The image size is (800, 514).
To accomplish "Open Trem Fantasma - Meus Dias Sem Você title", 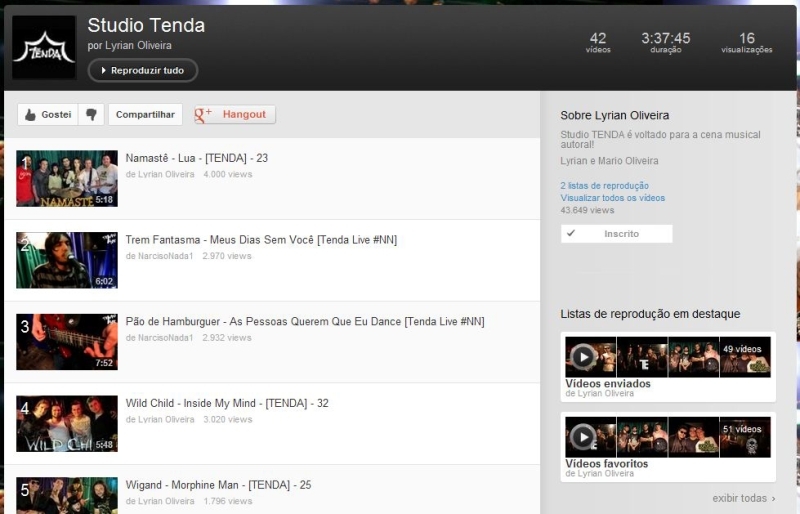I will pyautogui.click(x=261, y=240).
